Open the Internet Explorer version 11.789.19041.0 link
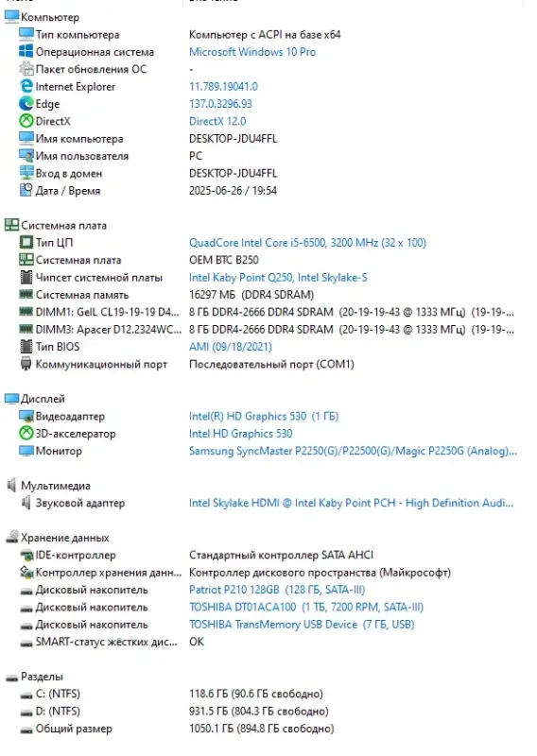 click(223, 86)
